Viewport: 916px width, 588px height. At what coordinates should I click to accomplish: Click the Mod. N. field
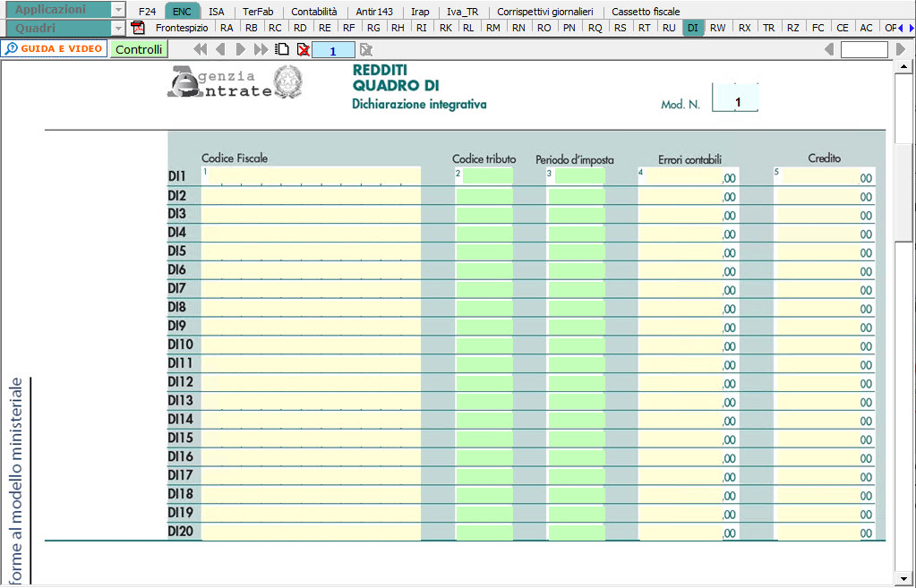pyautogui.click(x=735, y=98)
